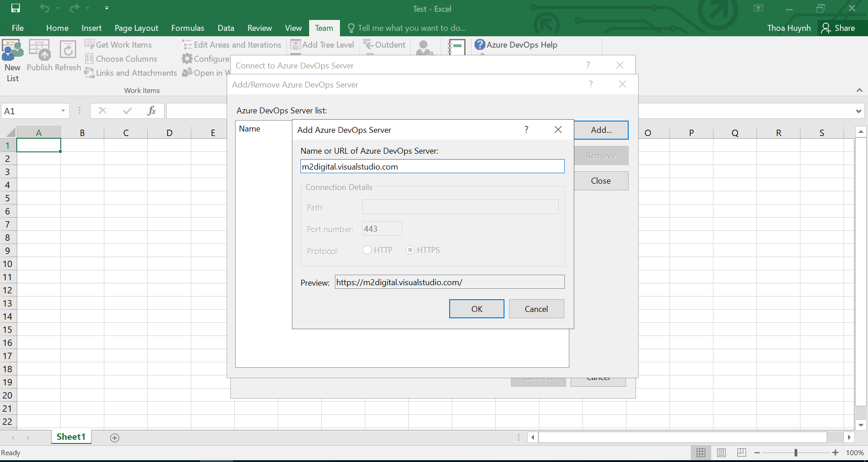Click the Outdent command

pos(384,44)
